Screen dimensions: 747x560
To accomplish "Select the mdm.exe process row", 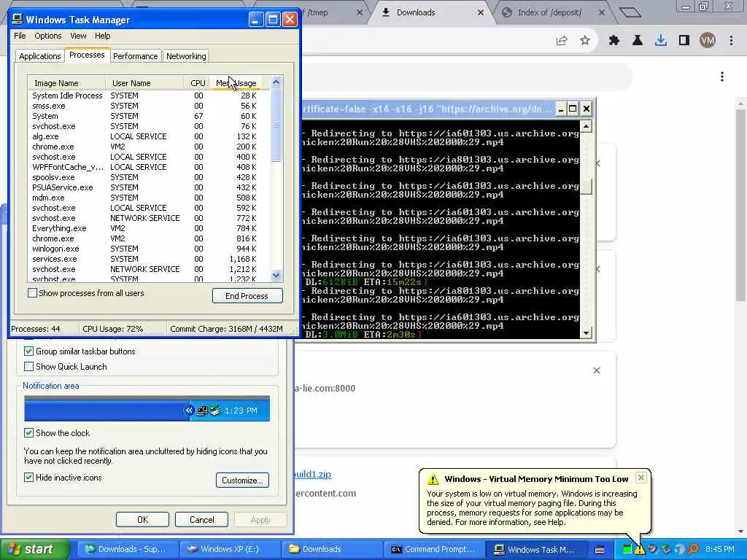I will [x=149, y=198].
